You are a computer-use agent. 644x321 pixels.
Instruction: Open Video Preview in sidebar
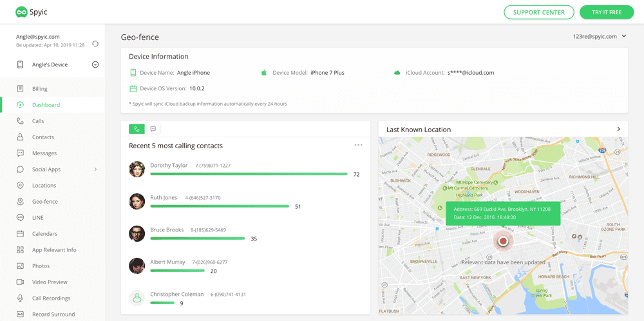tap(50, 282)
